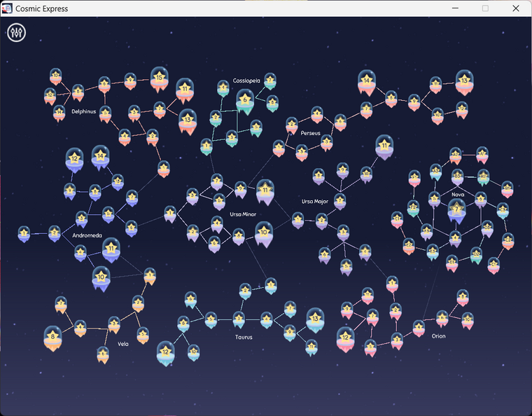Select Perseus level 14 large node

(x=366, y=83)
